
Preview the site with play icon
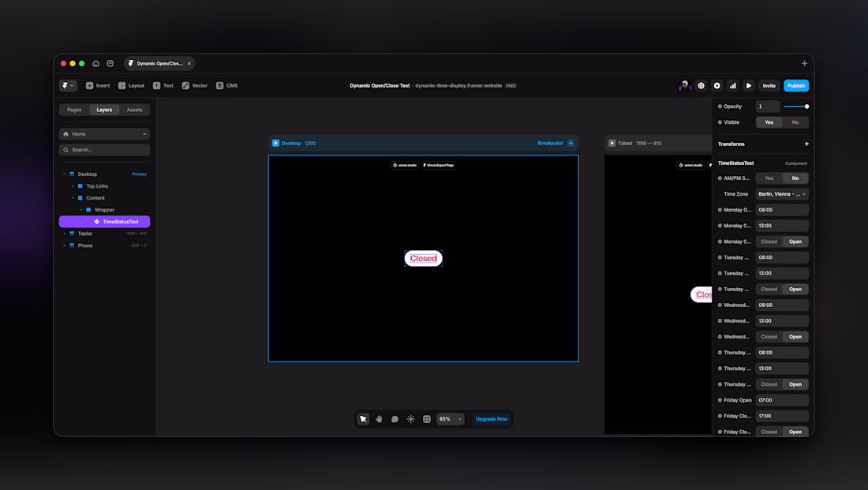(x=748, y=86)
